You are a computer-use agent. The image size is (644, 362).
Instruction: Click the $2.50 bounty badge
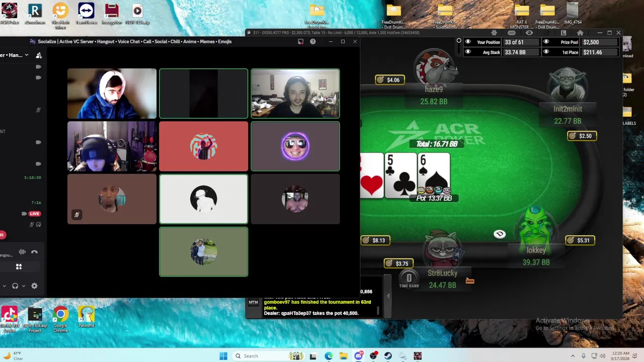click(582, 136)
